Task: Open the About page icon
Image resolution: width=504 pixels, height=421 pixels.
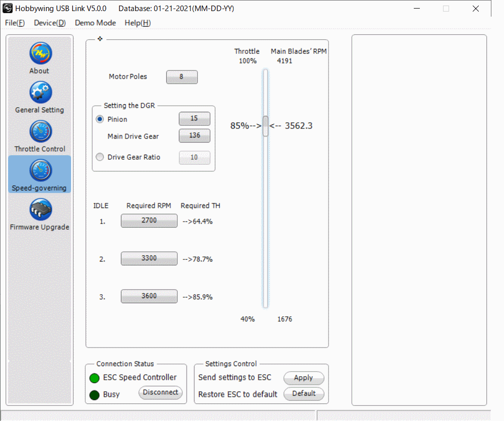Action: click(x=40, y=53)
